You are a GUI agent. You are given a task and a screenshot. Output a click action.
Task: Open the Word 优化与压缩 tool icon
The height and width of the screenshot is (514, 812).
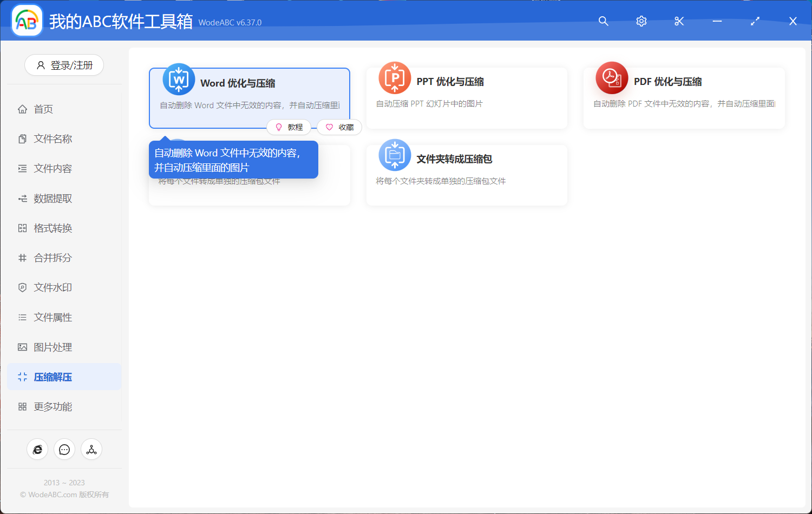pos(178,78)
